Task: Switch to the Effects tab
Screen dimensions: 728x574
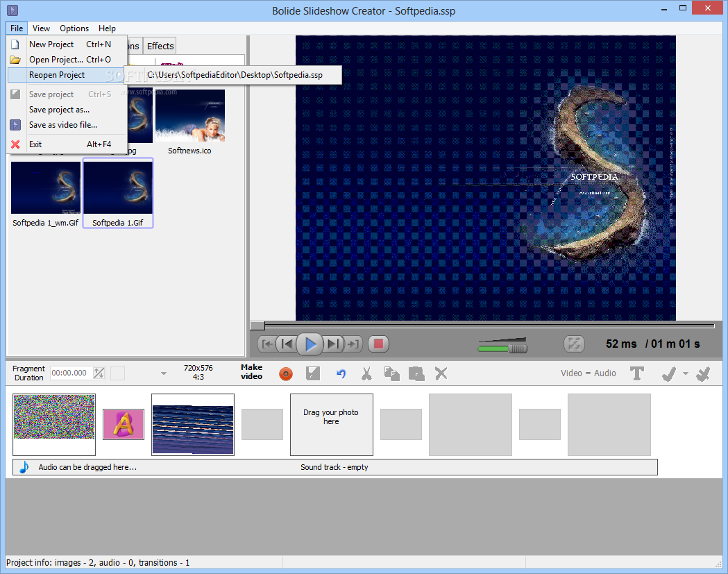Action: tap(160, 46)
